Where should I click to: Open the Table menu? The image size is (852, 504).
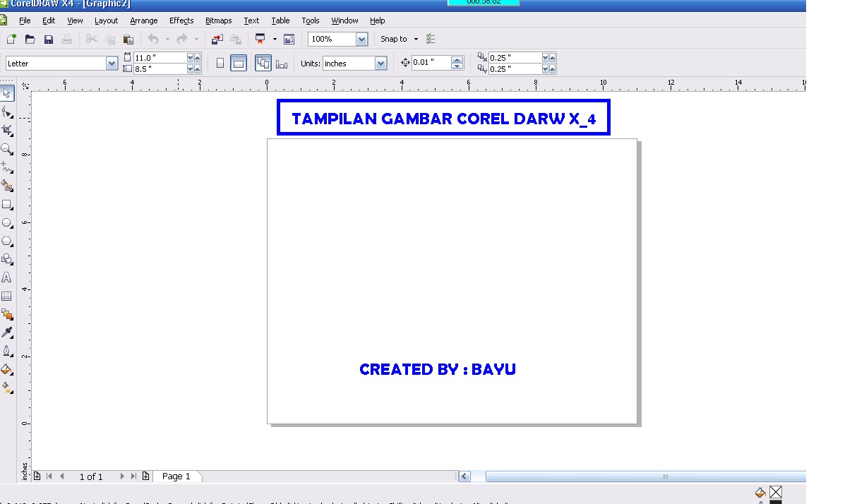pyautogui.click(x=281, y=20)
